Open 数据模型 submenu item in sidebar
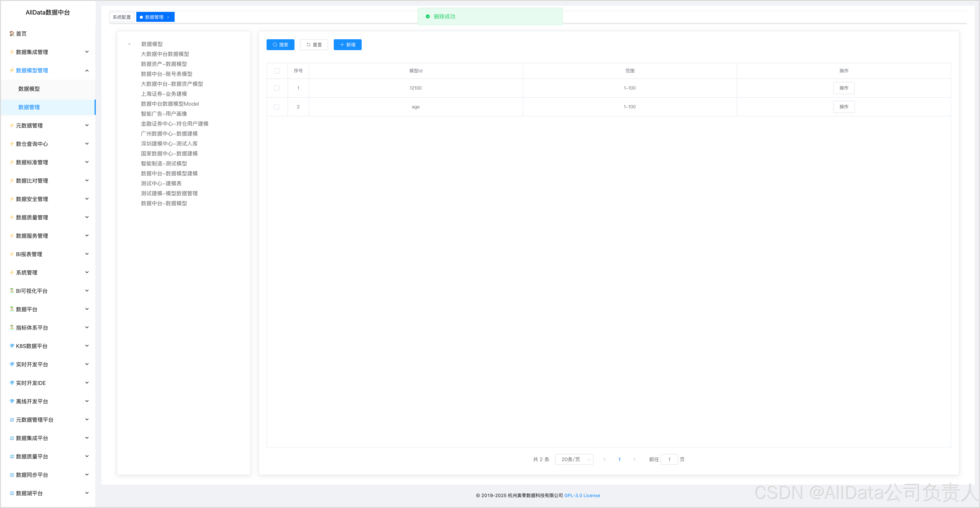 (29, 89)
